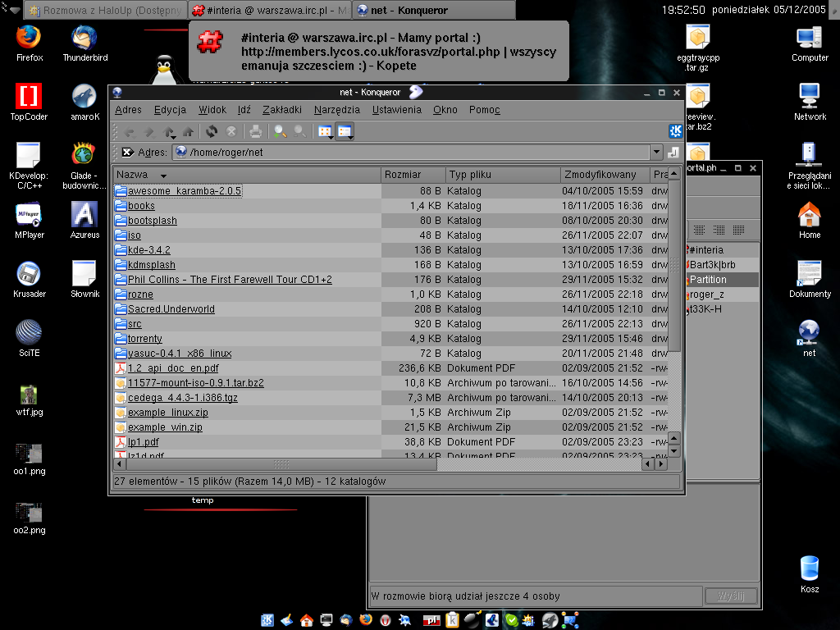Open Thunderbird desktop icon
Viewport: 840px width, 630px height.
point(84,44)
